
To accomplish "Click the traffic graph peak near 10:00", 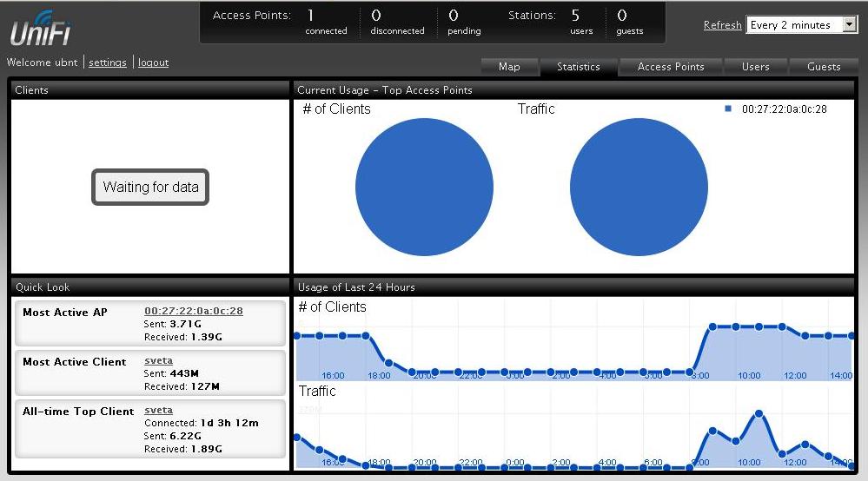I will point(759,413).
